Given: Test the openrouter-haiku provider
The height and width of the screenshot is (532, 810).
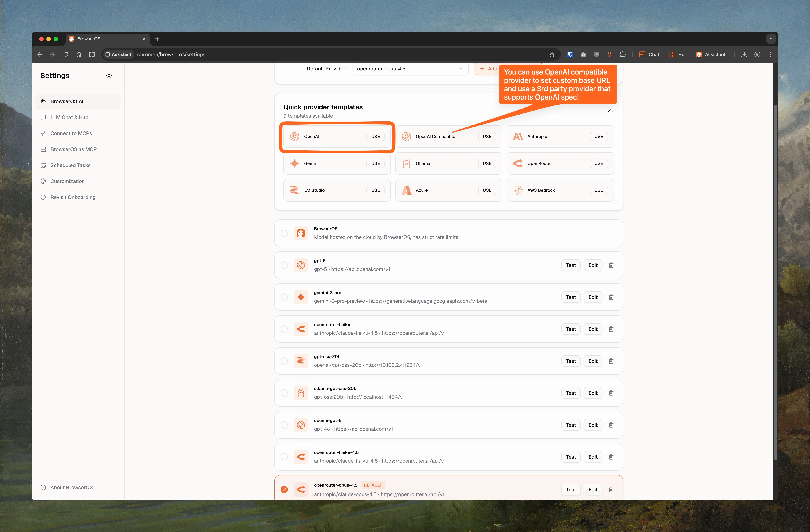Looking at the screenshot, I should click(571, 329).
